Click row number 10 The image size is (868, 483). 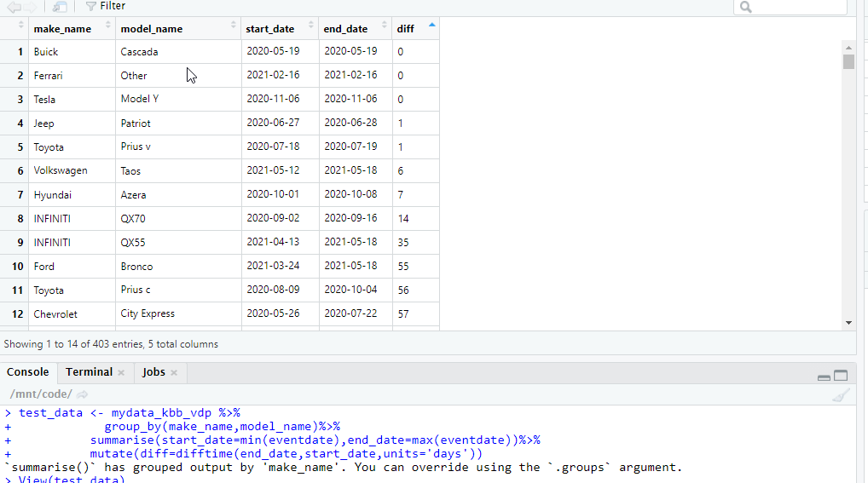point(17,266)
